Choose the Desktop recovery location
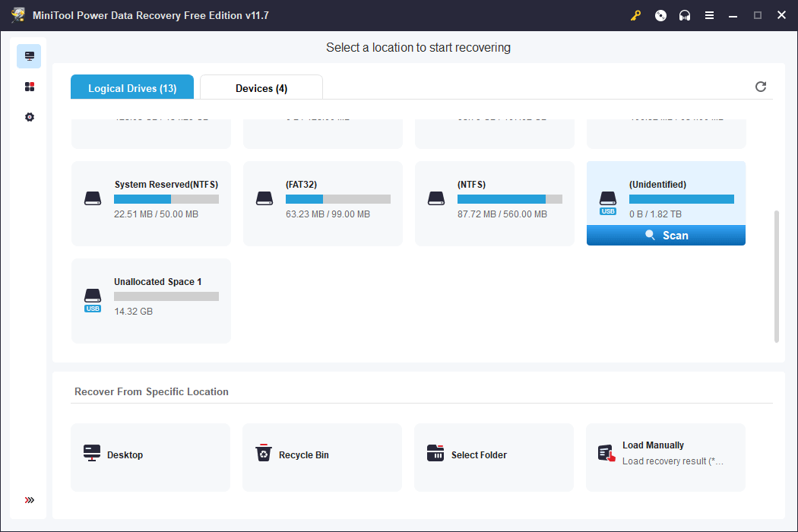 click(x=150, y=458)
